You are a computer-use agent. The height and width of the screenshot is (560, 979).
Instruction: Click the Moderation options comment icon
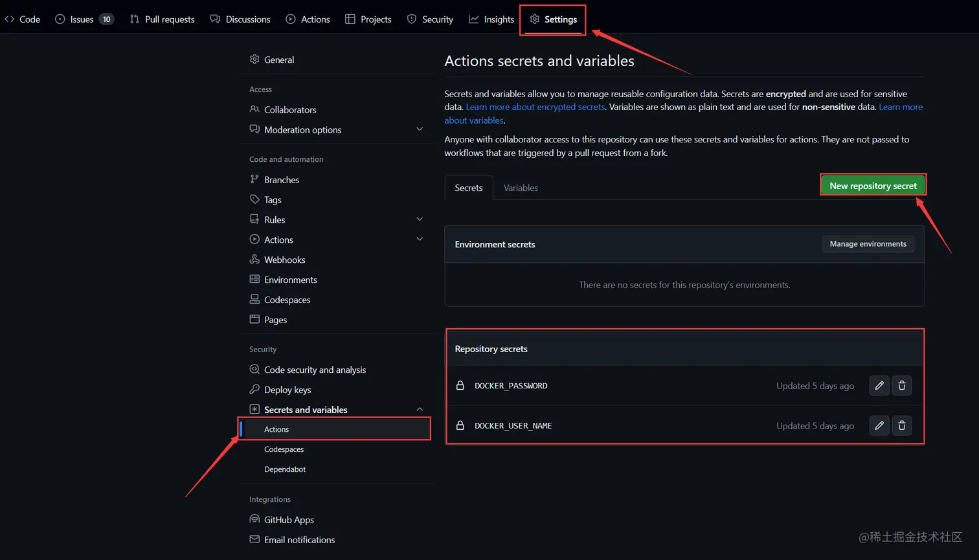click(x=254, y=129)
